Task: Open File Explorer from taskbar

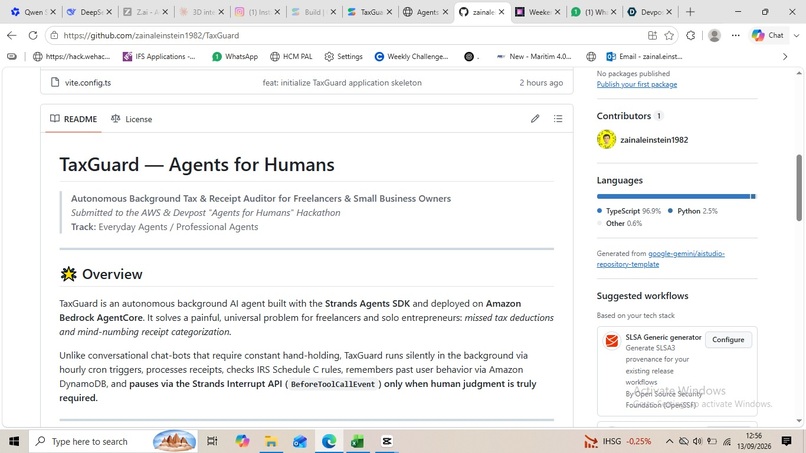Action: [x=271, y=441]
